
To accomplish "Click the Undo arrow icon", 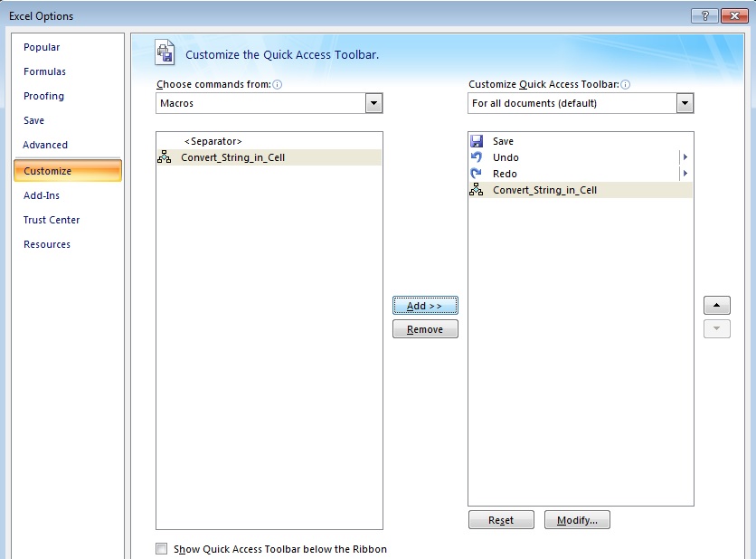I will (x=477, y=156).
